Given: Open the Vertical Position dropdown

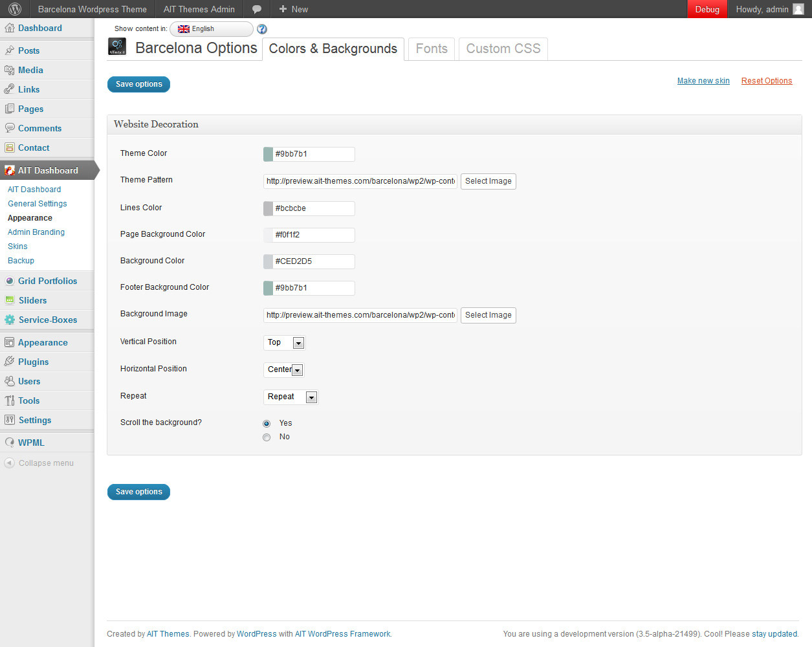Looking at the screenshot, I should point(284,342).
